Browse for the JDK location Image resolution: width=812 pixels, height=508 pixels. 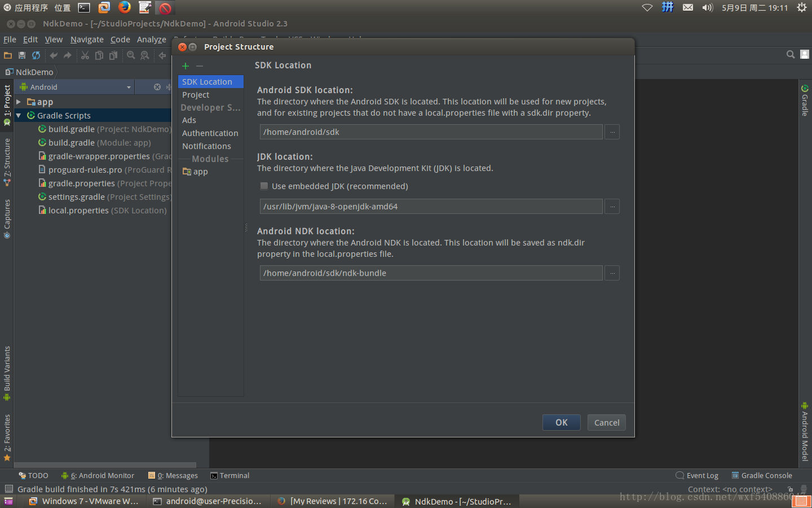point(612,207)
